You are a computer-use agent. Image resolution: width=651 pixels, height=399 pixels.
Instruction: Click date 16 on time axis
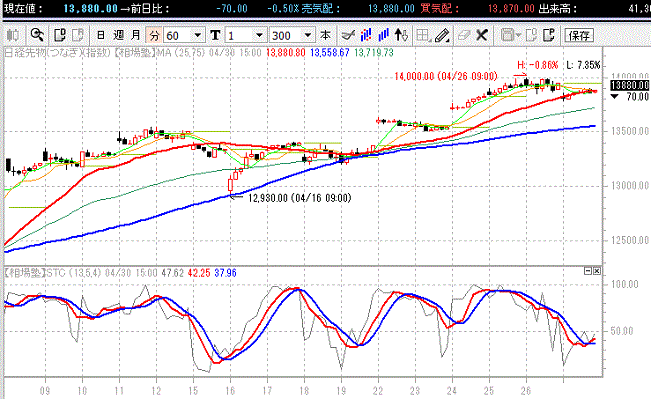(230, 391)
